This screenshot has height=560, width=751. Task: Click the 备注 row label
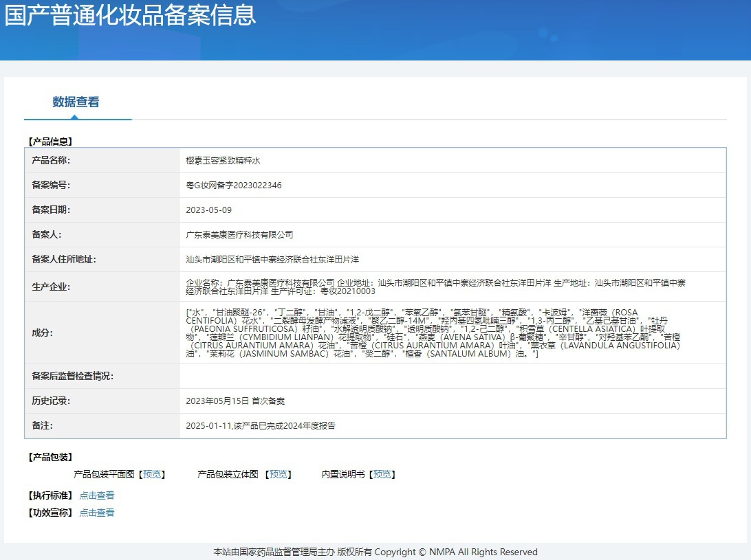coord(42,425)
